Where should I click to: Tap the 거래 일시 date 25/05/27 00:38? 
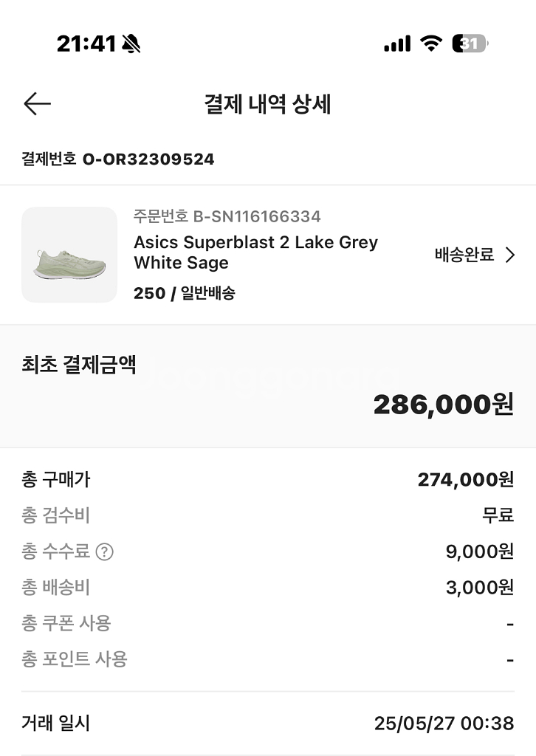444,724
